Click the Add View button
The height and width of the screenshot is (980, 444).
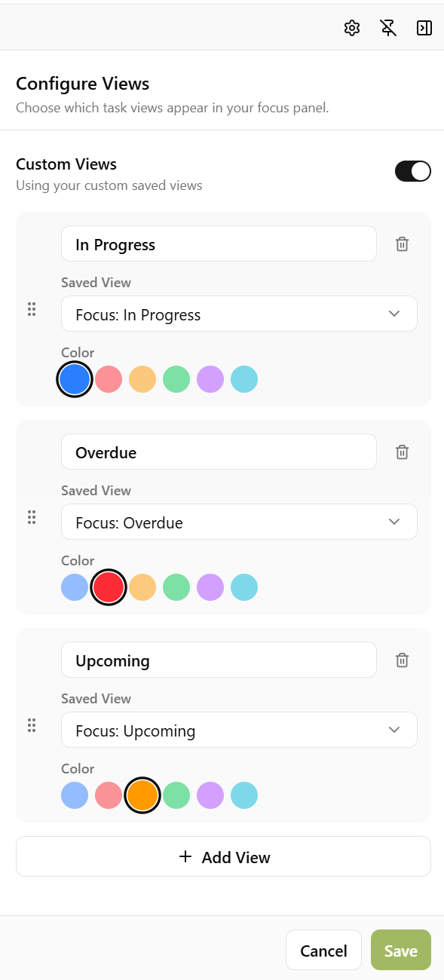point(222,856)
